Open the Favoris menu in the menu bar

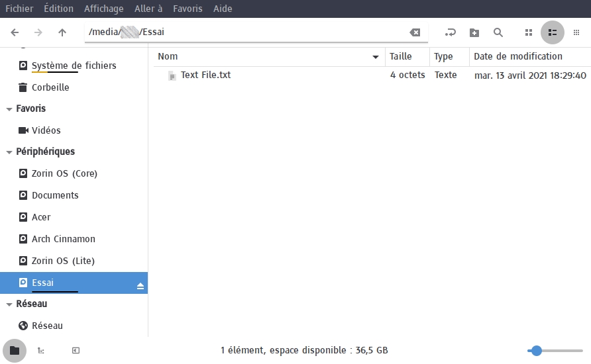(188, 9)
